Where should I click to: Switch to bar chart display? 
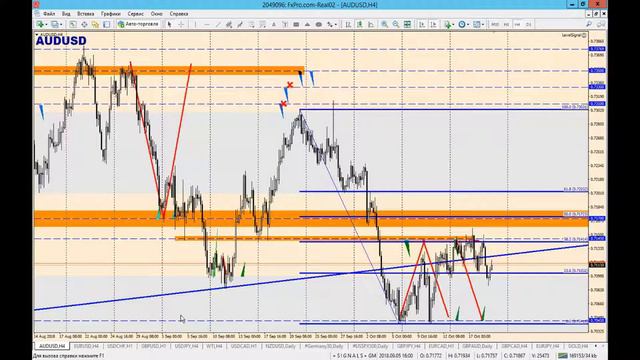coord(348,24)
